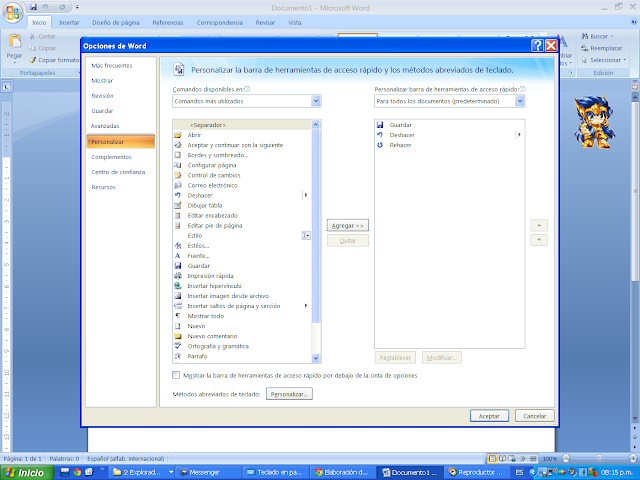640x480 pixels.
Task: Open the Avanzadas options category
Action: tap(105, 126)
